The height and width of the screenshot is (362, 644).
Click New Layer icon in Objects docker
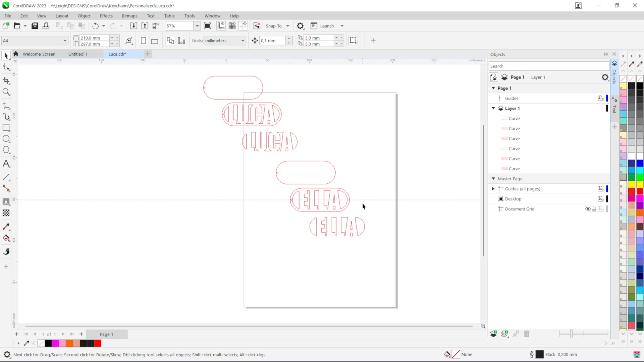[x=493, y=334]
